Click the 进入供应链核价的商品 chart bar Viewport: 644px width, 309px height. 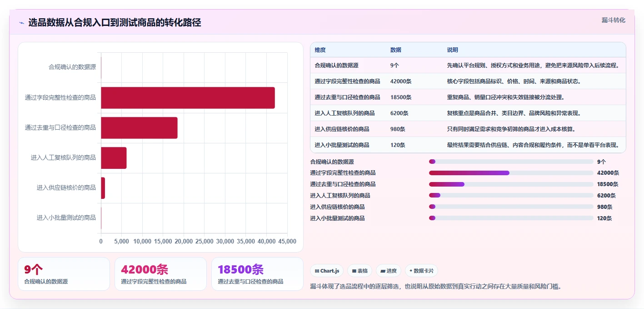(103, 188)
